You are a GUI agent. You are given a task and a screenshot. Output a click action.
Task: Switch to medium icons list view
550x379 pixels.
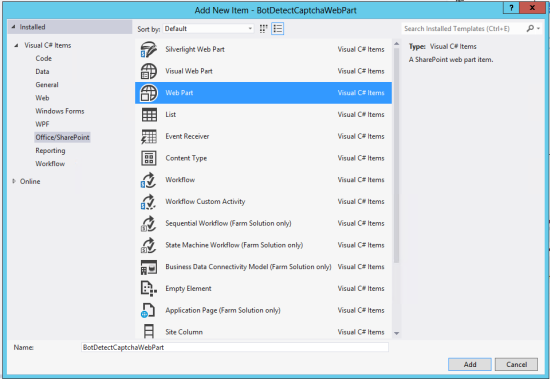point(277,29)
